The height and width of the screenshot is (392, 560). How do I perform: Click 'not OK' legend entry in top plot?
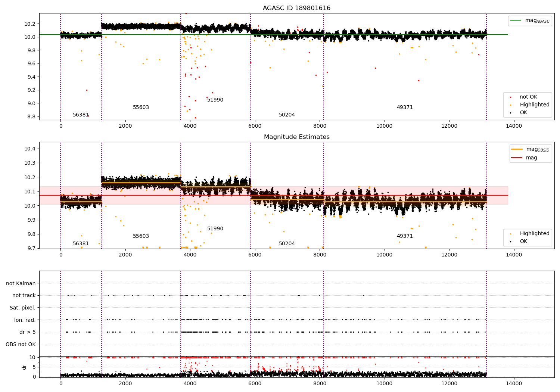point(523,97)
